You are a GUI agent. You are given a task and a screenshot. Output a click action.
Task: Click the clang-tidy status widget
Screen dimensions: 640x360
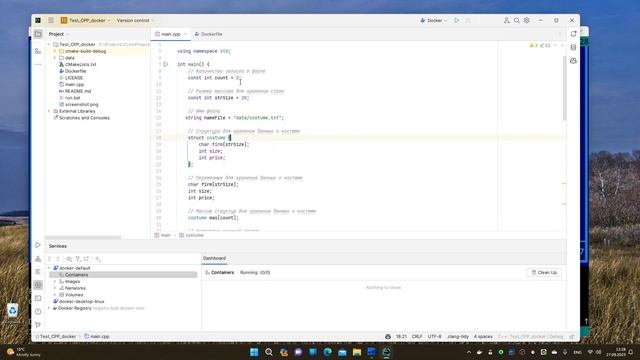point(458,336)
